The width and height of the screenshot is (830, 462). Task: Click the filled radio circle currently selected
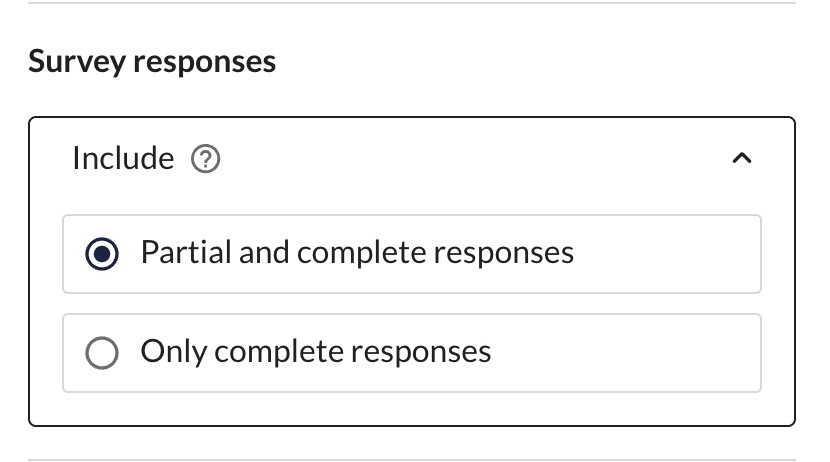click(x=102, y=253)
